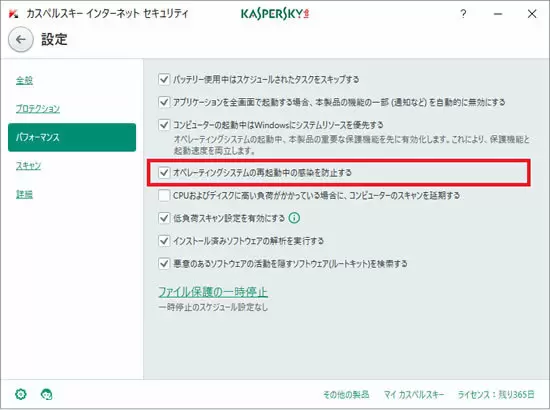
Task: Toggle インストール済みソフトウェアの解析 checkbox
Action: pos(164,241)
